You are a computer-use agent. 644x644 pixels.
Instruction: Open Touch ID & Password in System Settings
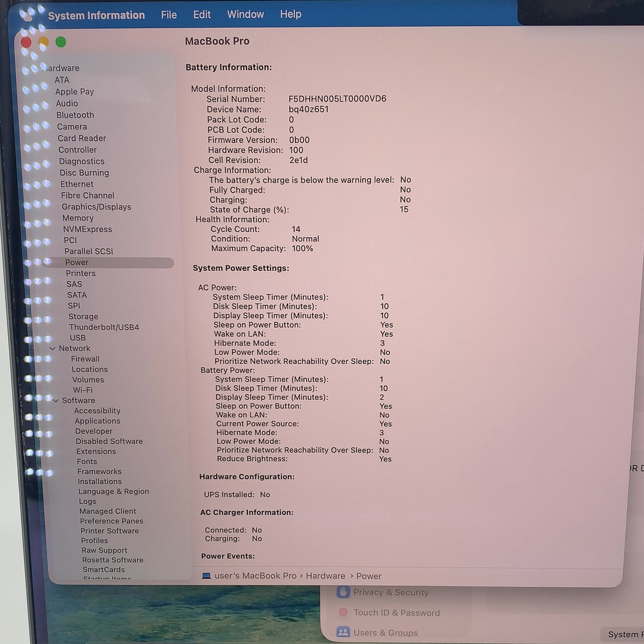(397, 613)
